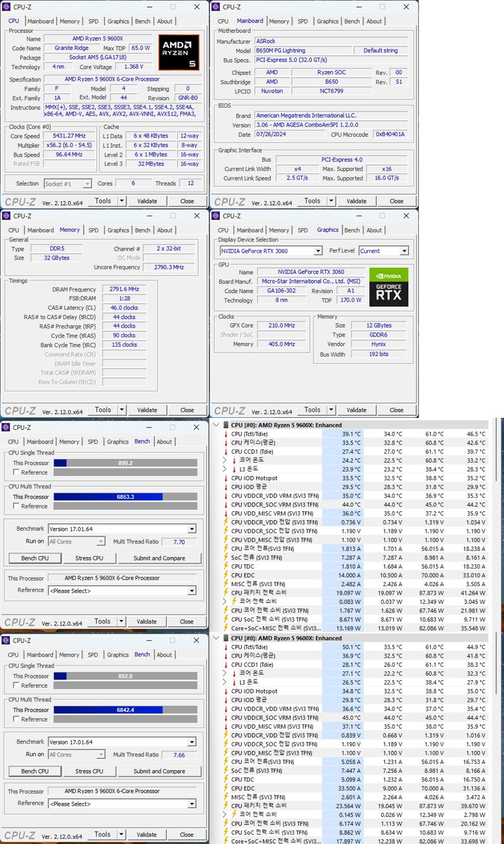Click Close in the 892.9 bench window
This screenshot has width=504, height=844.
pos(187,835)
